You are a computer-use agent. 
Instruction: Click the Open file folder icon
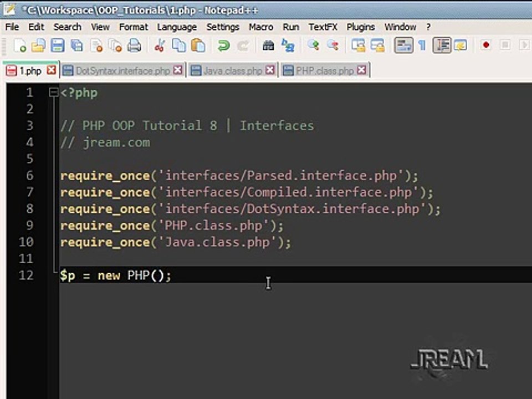tap(38, 45)
